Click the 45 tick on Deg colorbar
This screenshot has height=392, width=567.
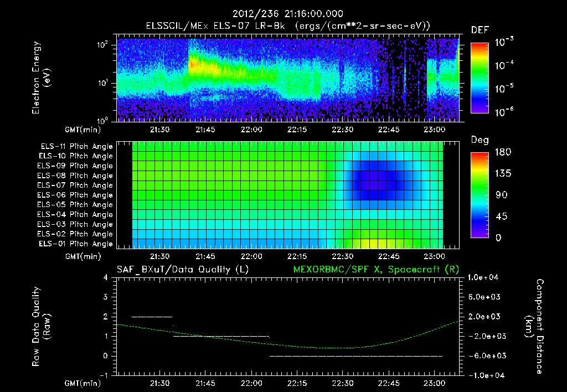pyautogui.click(x=503, y=216)
